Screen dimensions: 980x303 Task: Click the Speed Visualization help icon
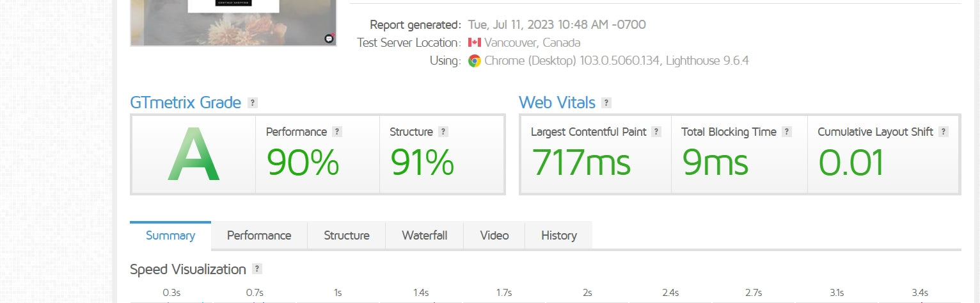[x=257, y=269]
